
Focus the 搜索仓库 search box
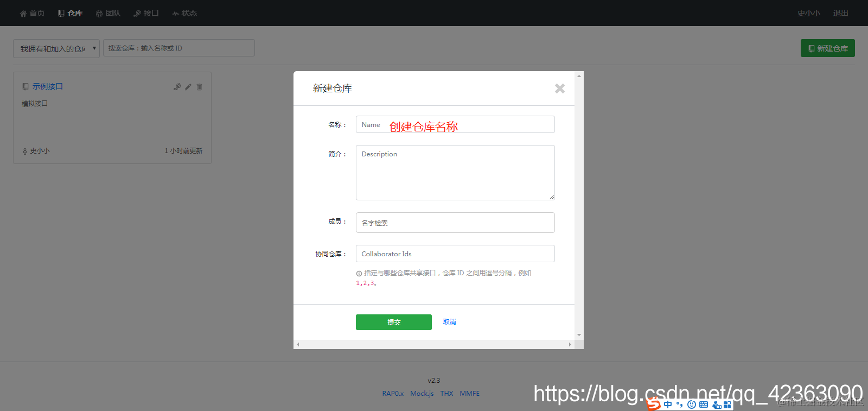click(x=179, y=48)
